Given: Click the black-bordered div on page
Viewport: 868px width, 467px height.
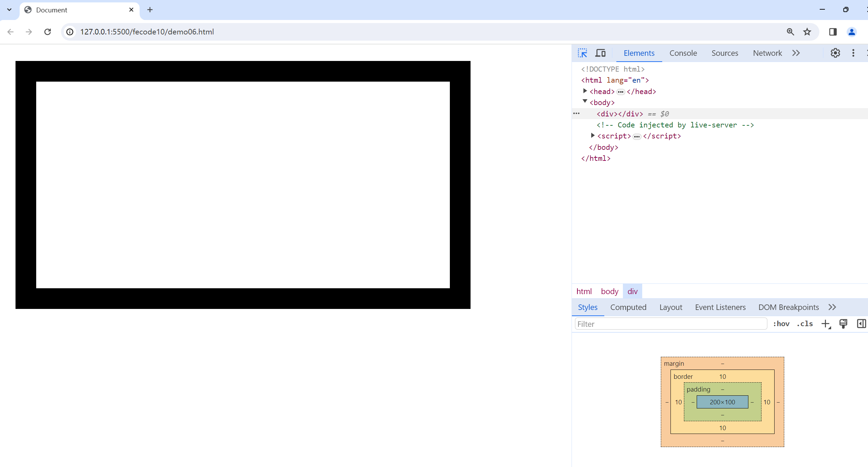Looking at the screenshot, I should tap(243, 185).
